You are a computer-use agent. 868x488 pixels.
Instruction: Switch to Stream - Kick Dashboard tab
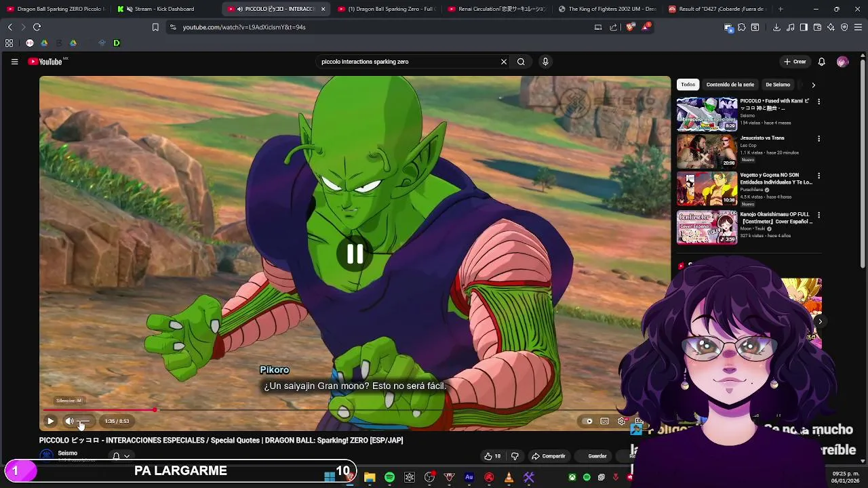(x=164, y=9)
